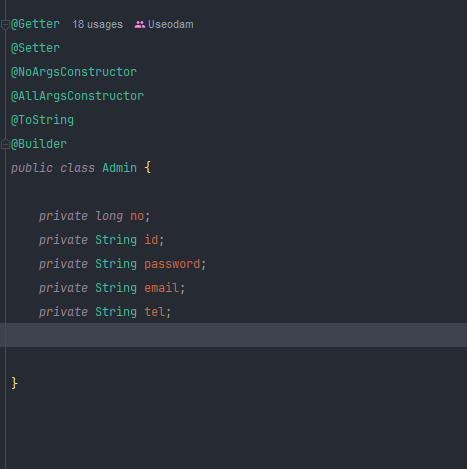Click the @AllArgsConstructor annotation

tap(77, 96)
